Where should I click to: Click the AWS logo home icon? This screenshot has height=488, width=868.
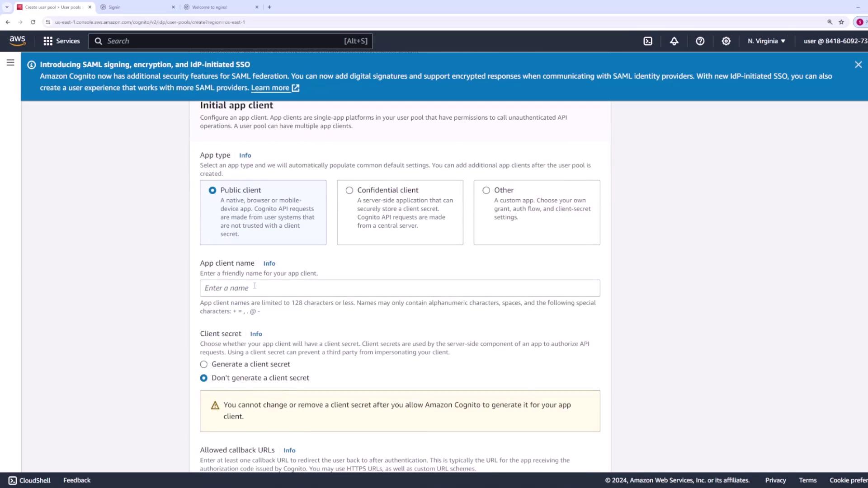pos(18,41)
